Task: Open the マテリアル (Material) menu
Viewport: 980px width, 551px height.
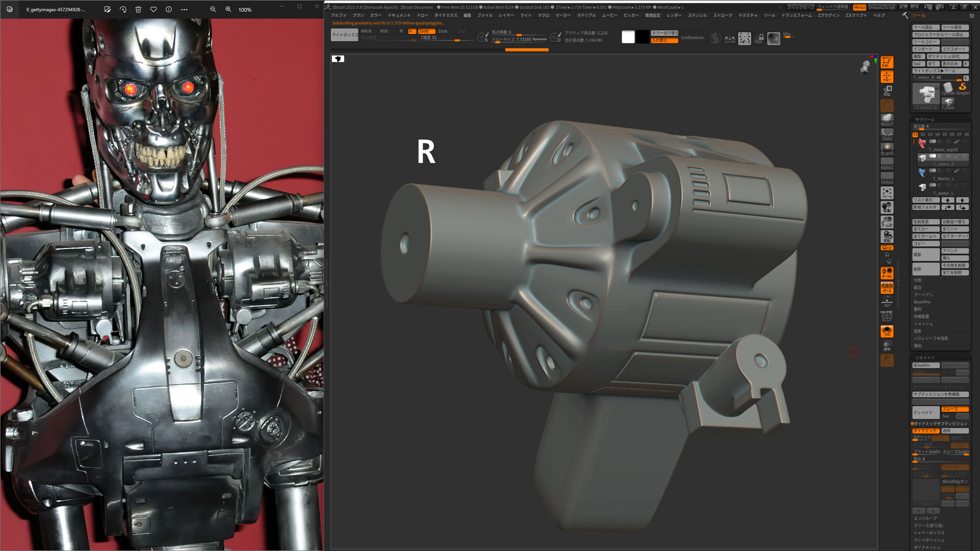Action: point(586,15)
